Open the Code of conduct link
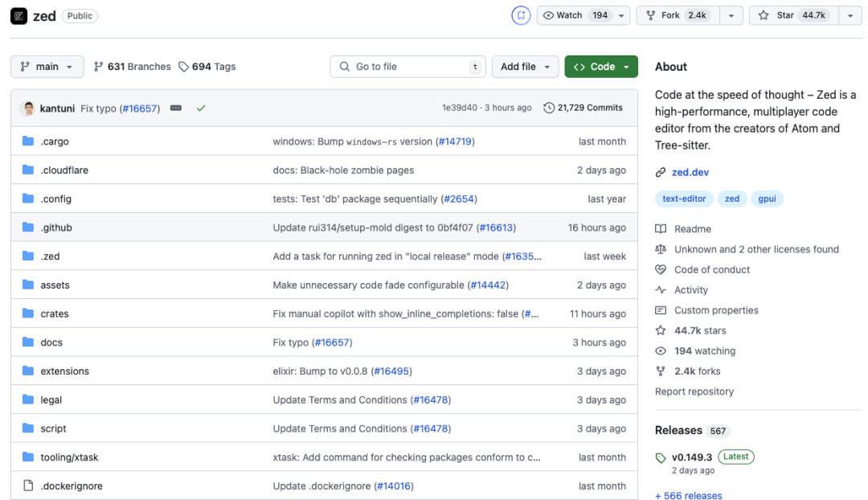868x500 pixels. (712, 269)
